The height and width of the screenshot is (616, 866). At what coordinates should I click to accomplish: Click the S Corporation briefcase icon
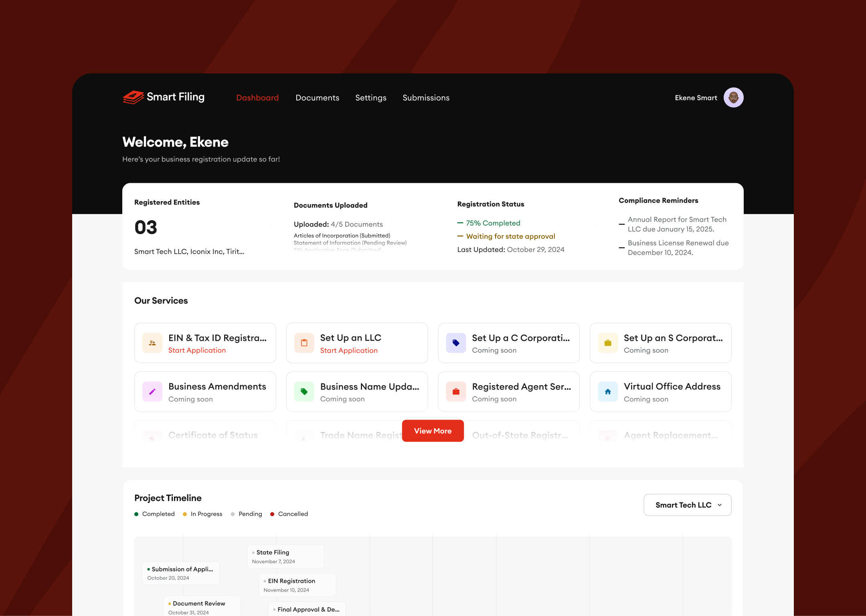(608, 343)
